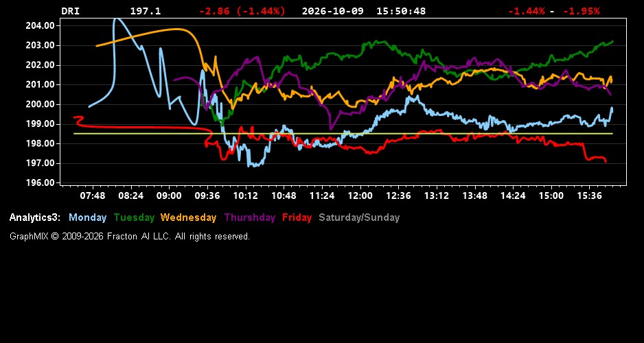Click the -1.95% value at top right

tap(581, 11)
